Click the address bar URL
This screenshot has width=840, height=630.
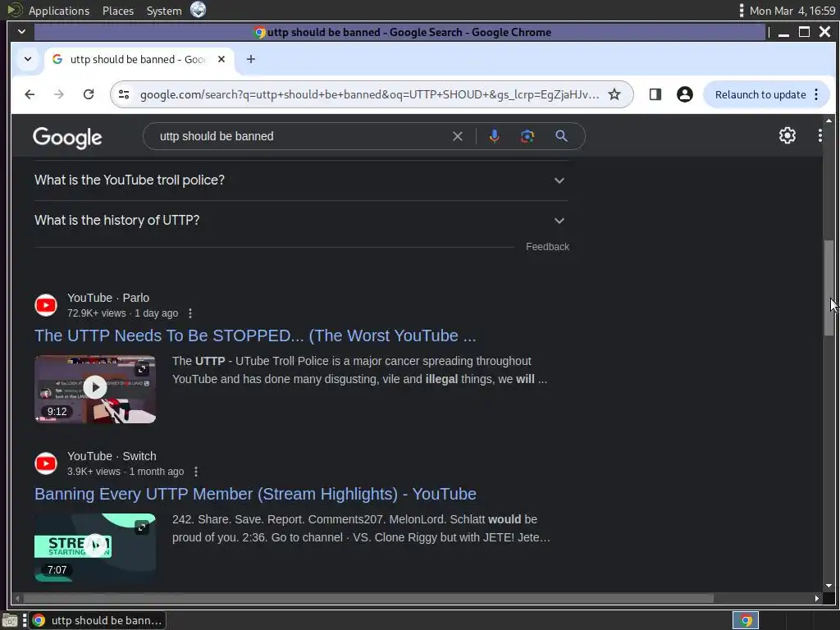point(370,95)
